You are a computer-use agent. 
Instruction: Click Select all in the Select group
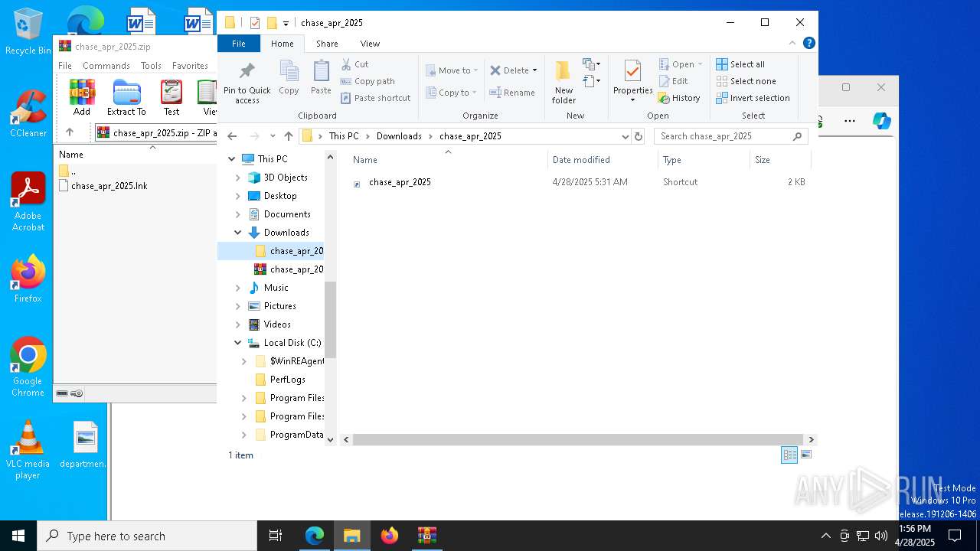[740, 64]
